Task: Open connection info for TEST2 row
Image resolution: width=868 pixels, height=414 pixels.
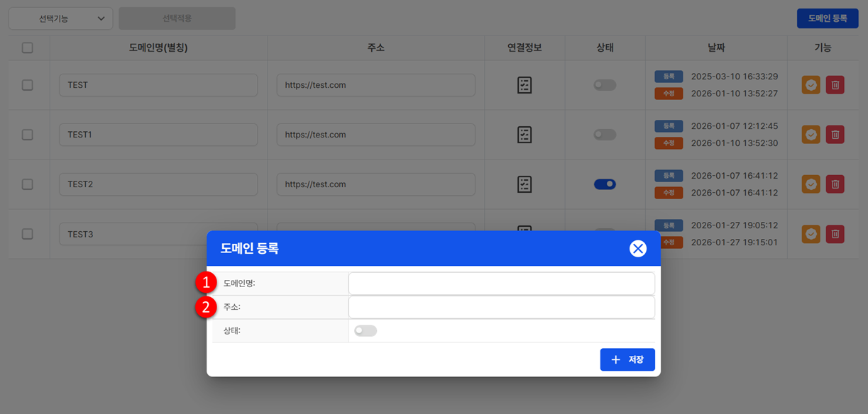Action: coord(524,184)
